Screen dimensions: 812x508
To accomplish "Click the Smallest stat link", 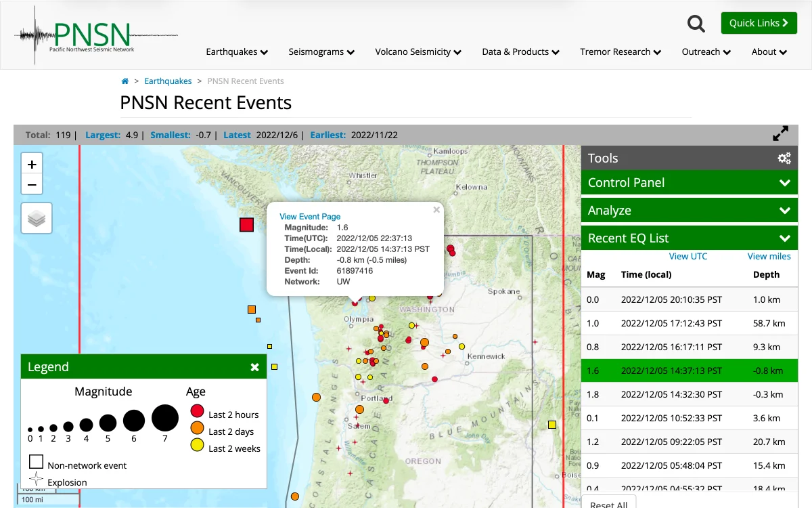I will [171, 135].
